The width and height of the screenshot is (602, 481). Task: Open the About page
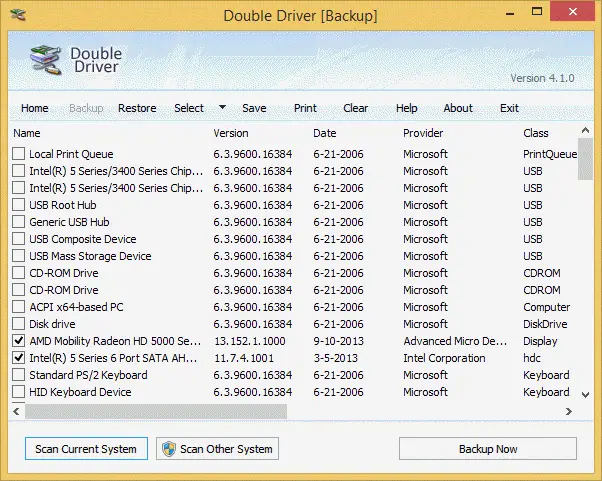click(x=458, y=108)
